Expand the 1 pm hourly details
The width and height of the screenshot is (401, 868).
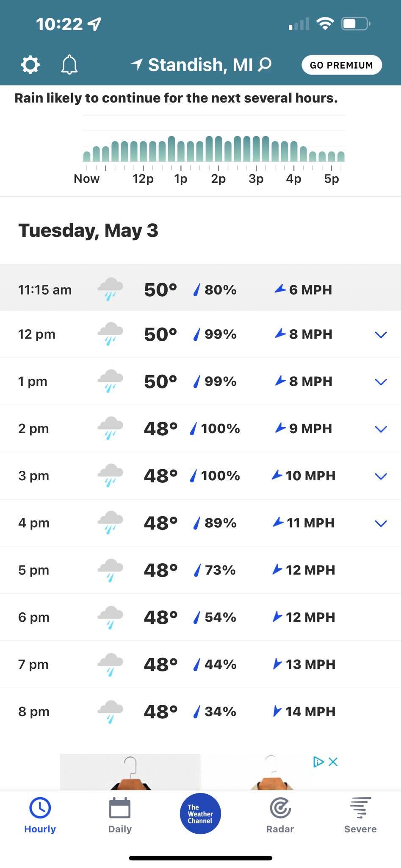(381, 382)
